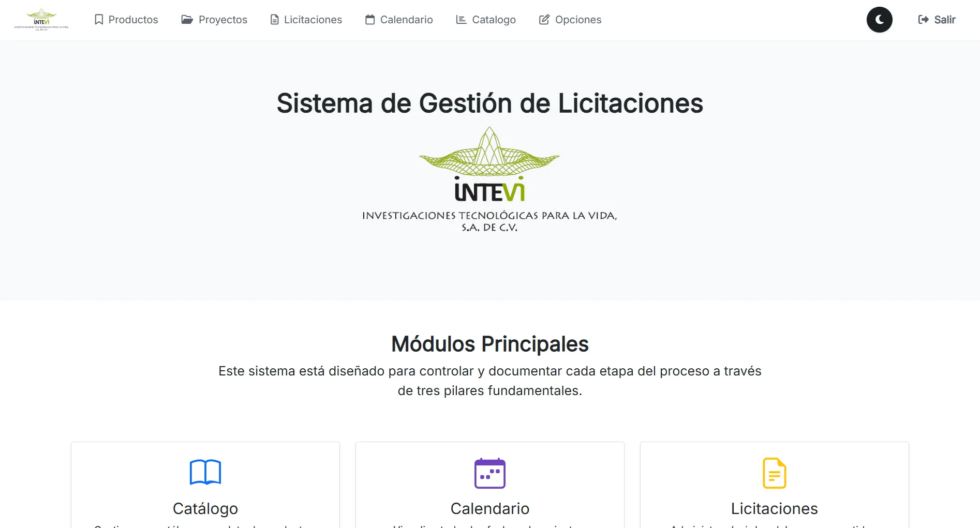
Task: Click the small INTEVI logo in navbar
Action: tap(41, 20)
